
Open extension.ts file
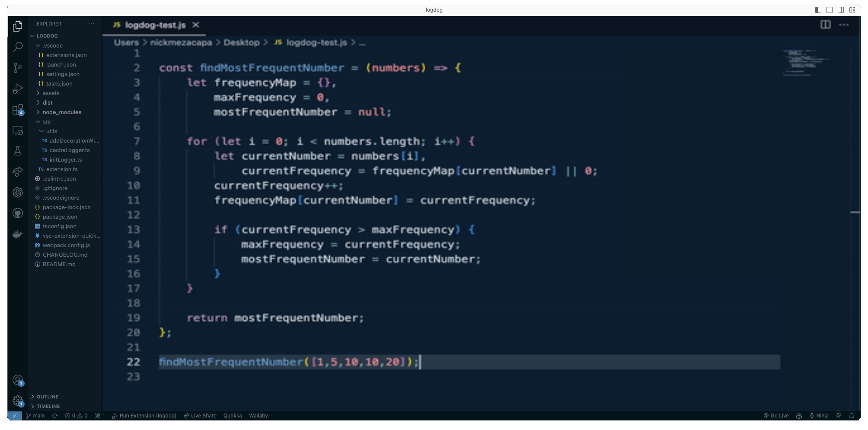click(62, 169)
